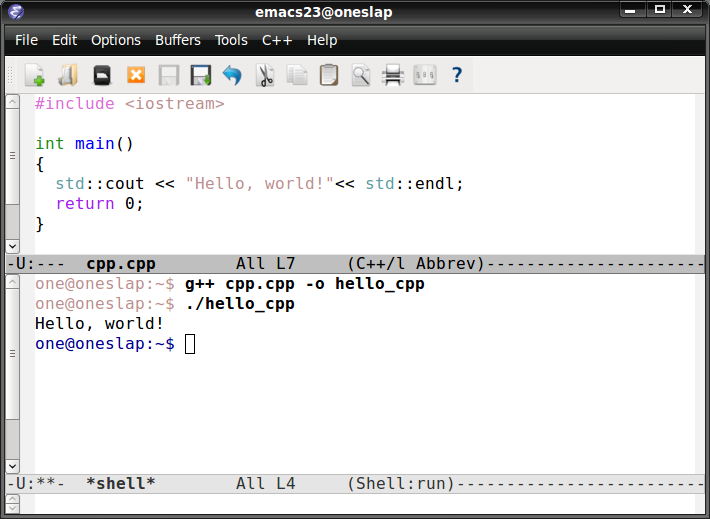The width and height of the screenshot is (710, 519).
Task: Click the Open Directory (dired) icon
Action: [101, 75]
